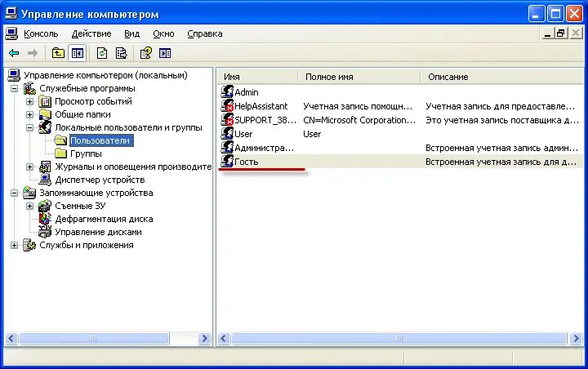
Task: Expand the Съемные ЗУ node
Action: coord(29,206)
